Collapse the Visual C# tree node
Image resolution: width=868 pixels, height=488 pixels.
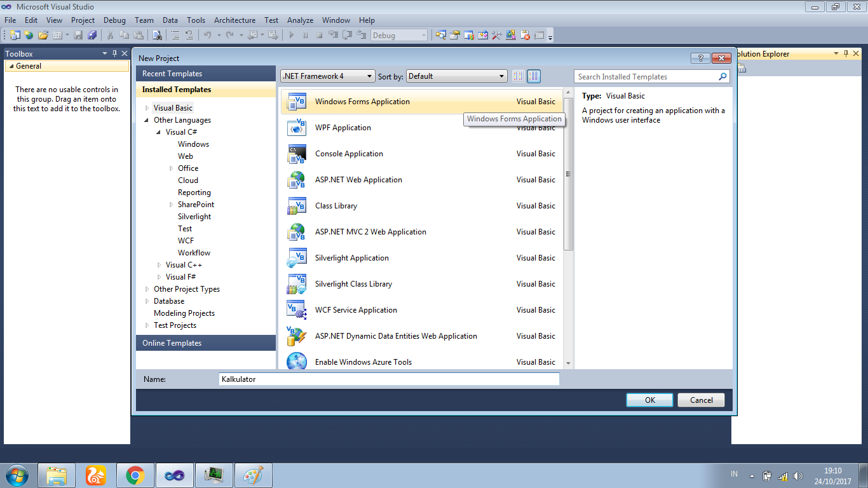(x=159, y=132)
